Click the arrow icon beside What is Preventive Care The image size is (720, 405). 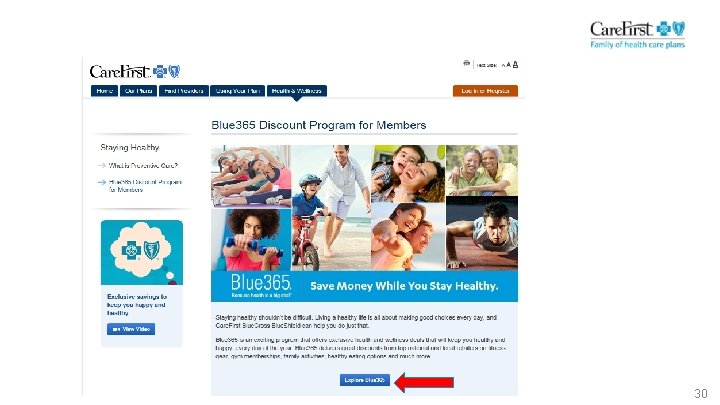(102, 165)
